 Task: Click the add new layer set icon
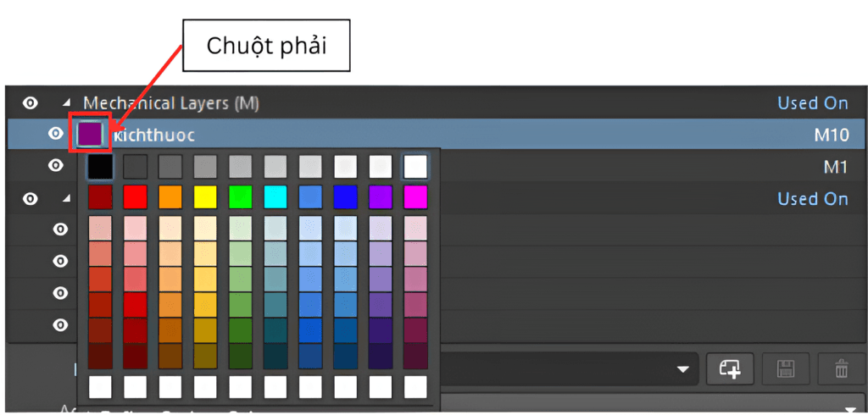[x=730, y=368]
